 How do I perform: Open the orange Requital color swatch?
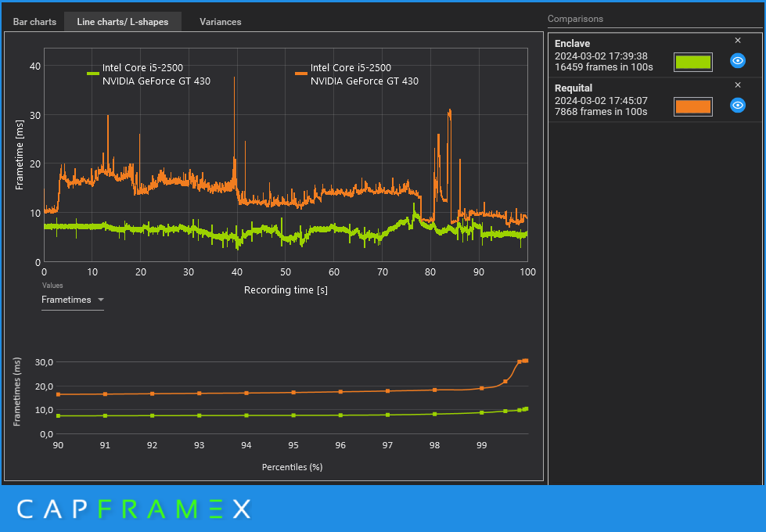(692, 106)
